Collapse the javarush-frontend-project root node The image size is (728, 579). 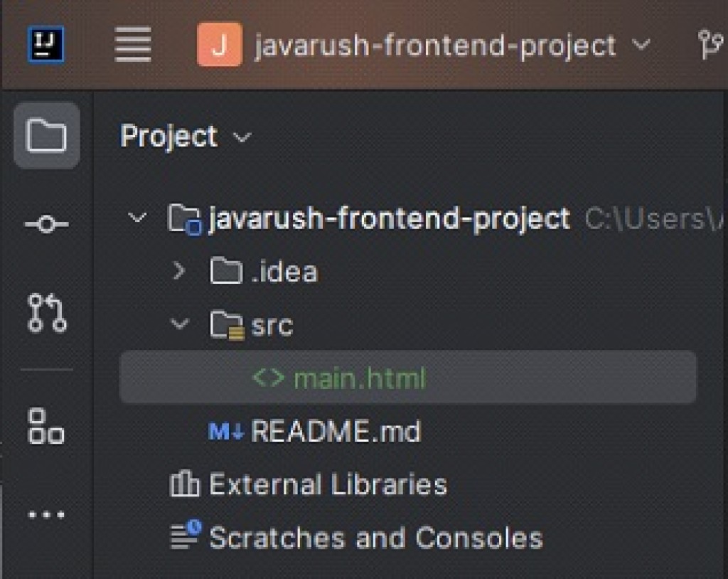[137, 218]
